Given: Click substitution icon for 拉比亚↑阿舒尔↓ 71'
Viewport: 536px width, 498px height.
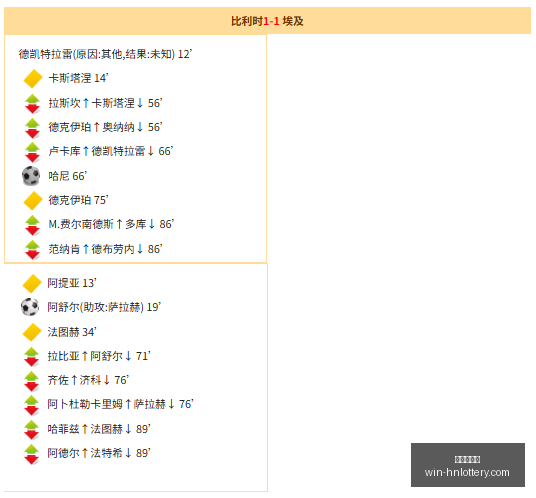Looking at the screenshot, I should (x=31, y=356).
